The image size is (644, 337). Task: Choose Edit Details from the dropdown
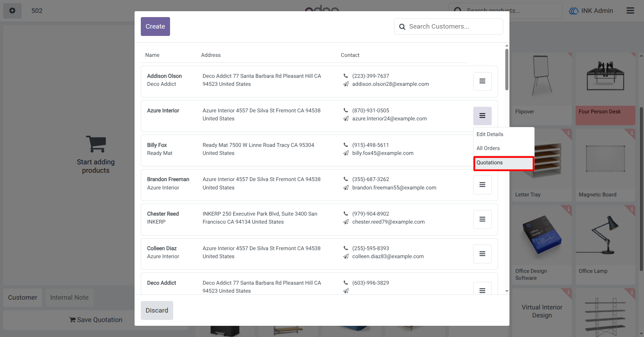[504, 134]
